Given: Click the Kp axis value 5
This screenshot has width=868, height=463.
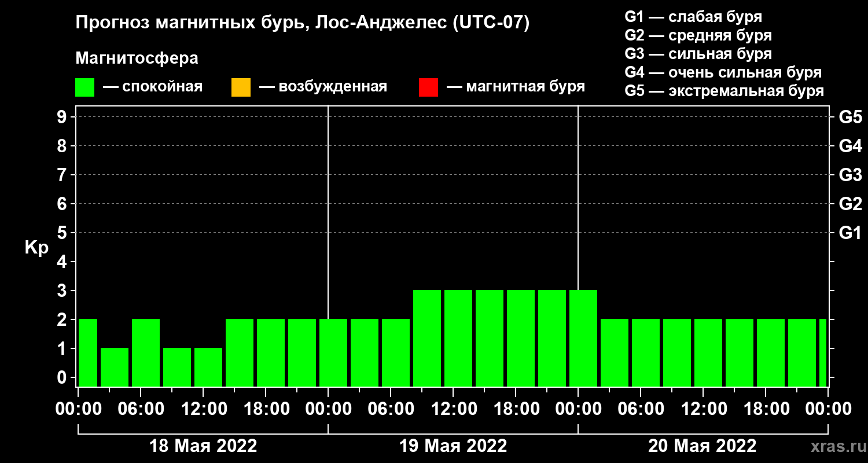Looking at the screenshot, I should tap(63, 233).
